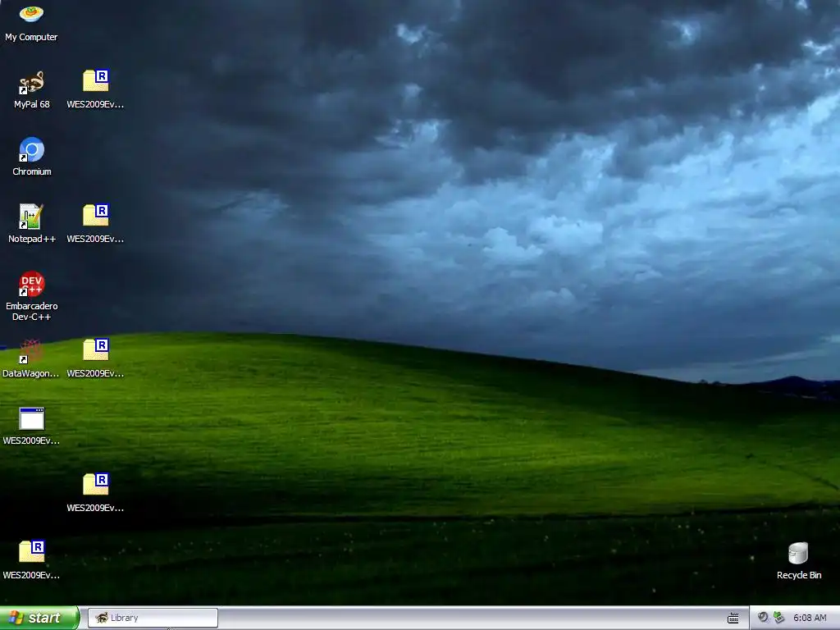Click the volume speaker tray icon
The width and height of the screenshot is (840, 630).
762,618
